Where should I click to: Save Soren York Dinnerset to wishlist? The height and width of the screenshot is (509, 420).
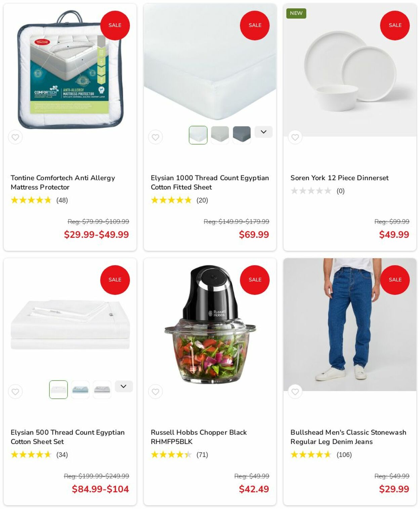295,137
